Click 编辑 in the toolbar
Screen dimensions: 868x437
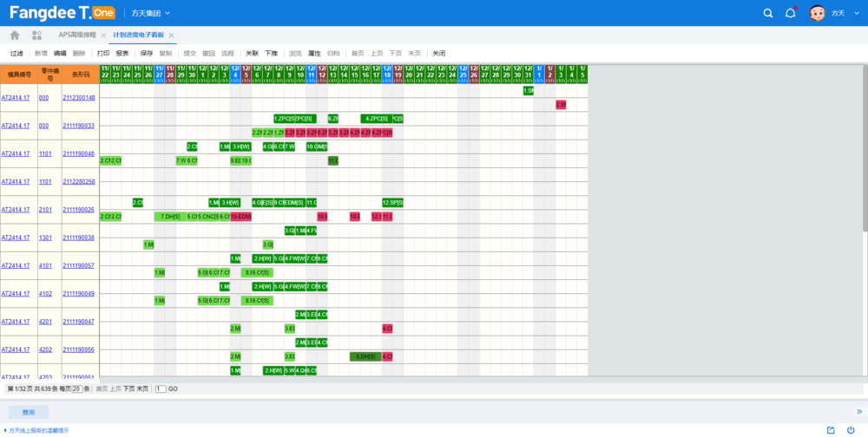60,54
